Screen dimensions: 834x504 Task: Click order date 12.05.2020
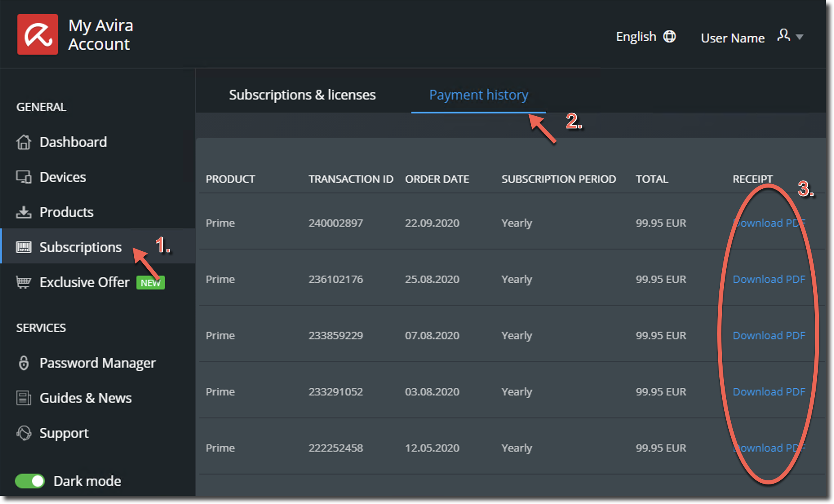(432, 448)
